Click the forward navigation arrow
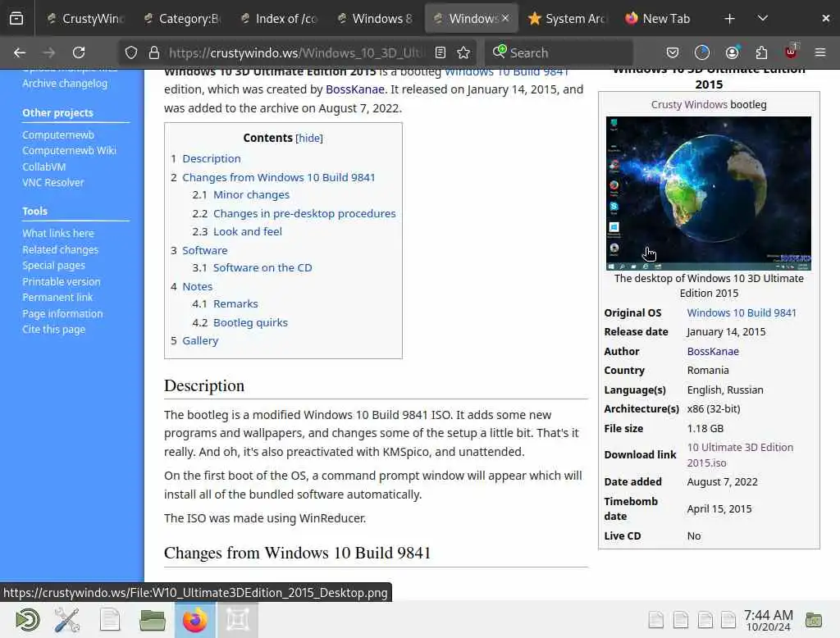Image resolution: width=840 pixels, height=638 pixels. pyautogui.click(x=48, y=52)
